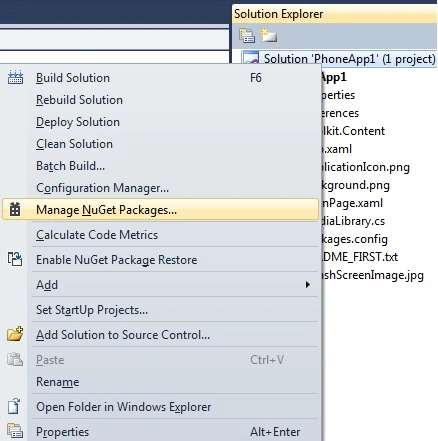Click the Properties toolbar icon in Solution Explorer
Screen dimensions: 438x441
point(247,36)
